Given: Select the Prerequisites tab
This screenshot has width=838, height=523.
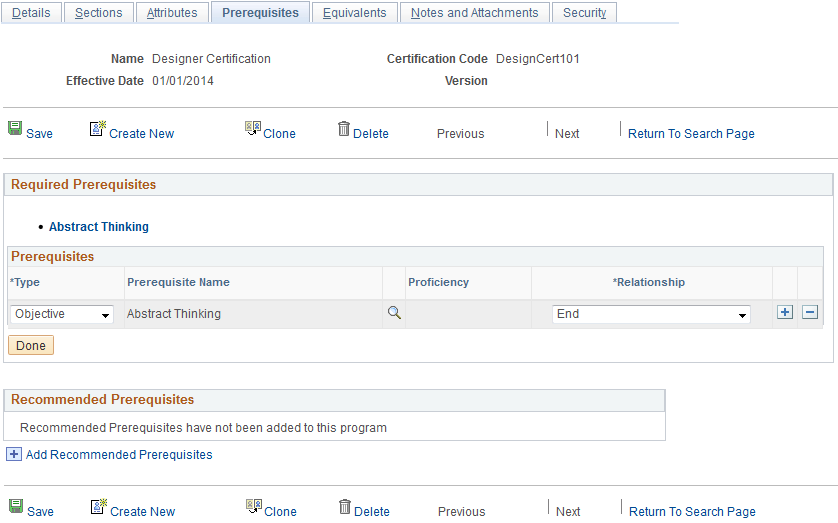Looking at the screenshot, I should (x=260, y=12).
